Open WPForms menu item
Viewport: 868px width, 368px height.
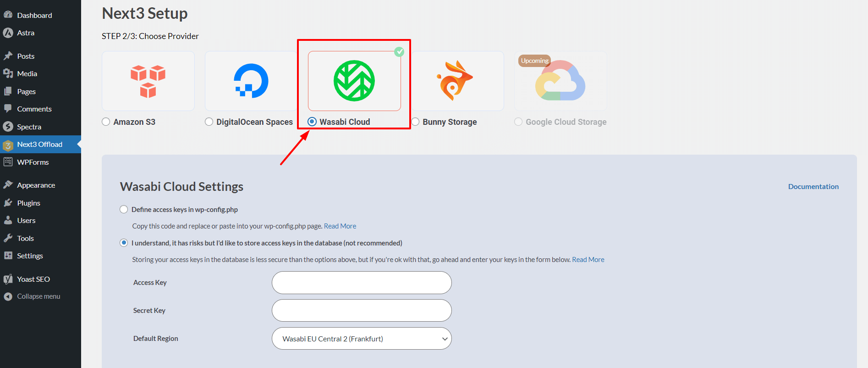click(x=40, y=162)
